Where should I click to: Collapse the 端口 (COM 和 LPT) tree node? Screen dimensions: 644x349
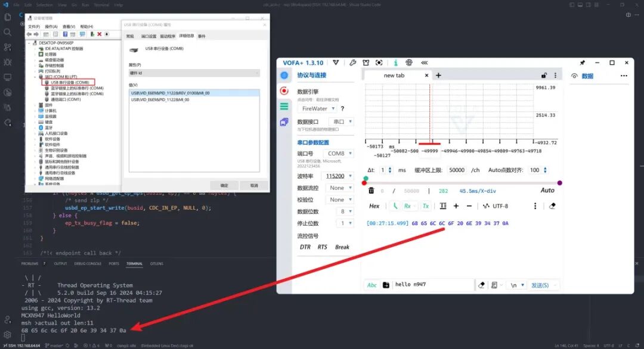[x=35, y=77]
